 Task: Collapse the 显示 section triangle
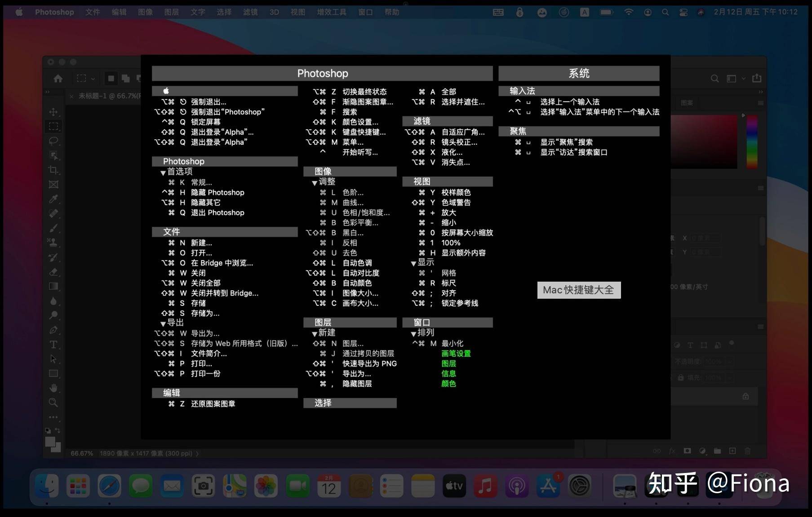coord(413,264)
